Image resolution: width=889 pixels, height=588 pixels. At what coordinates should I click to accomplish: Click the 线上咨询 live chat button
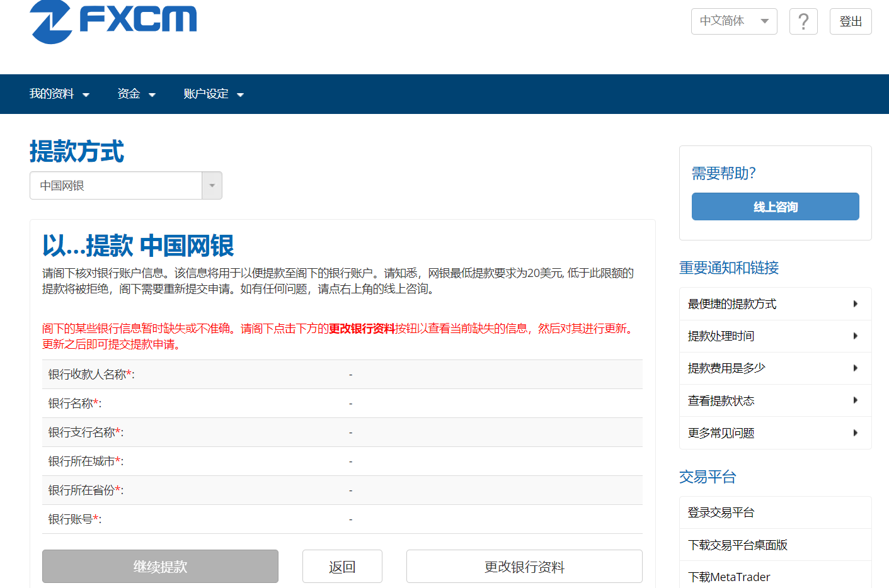point(776,206)
